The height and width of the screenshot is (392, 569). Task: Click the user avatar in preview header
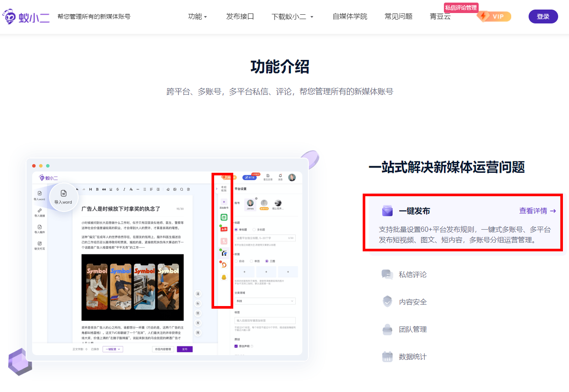coord(292,177)
